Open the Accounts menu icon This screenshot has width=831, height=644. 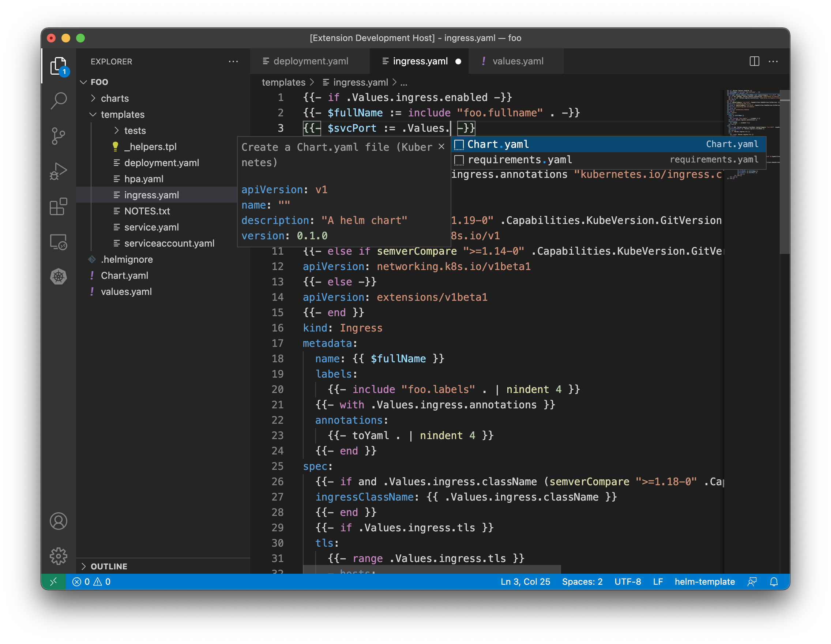59,521
